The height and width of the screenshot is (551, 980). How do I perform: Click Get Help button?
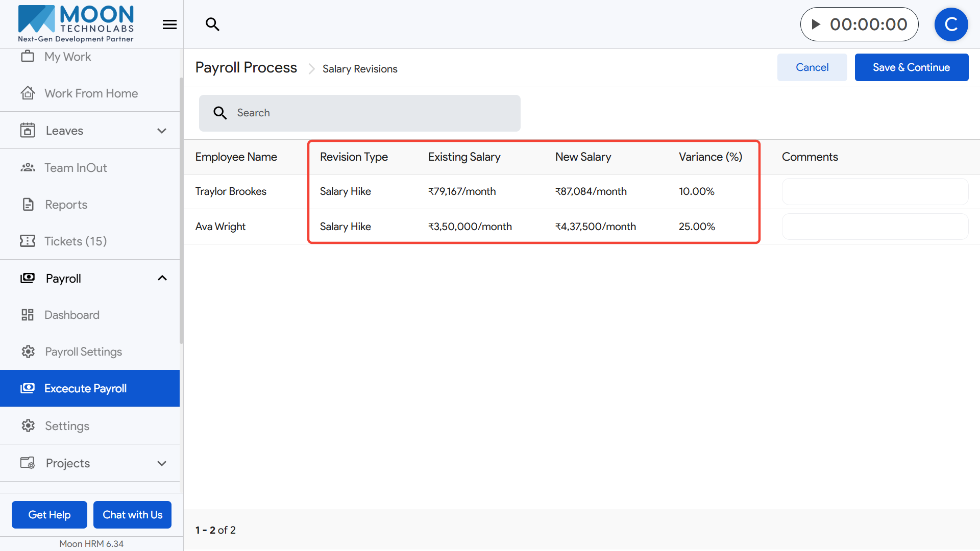[50, 515]
